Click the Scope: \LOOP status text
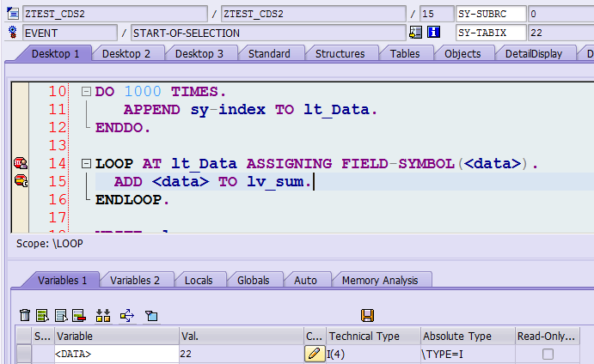Screen dimensions: 594x364 (x=50, y=243)
